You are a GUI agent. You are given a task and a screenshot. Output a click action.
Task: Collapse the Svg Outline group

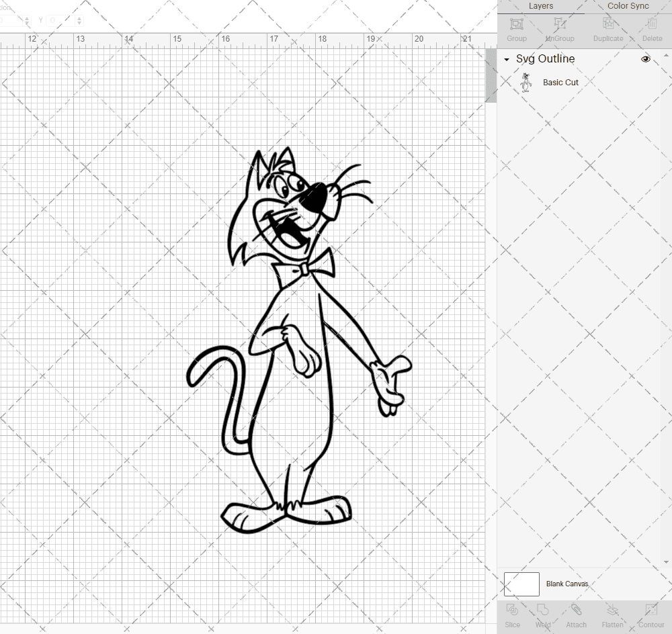(506, 59)
